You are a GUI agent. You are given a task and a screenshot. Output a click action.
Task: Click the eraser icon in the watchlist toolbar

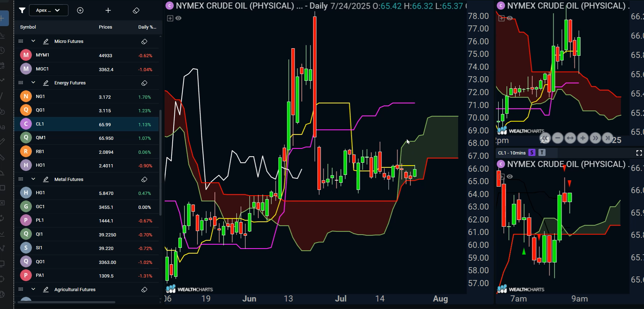[136, 11]
